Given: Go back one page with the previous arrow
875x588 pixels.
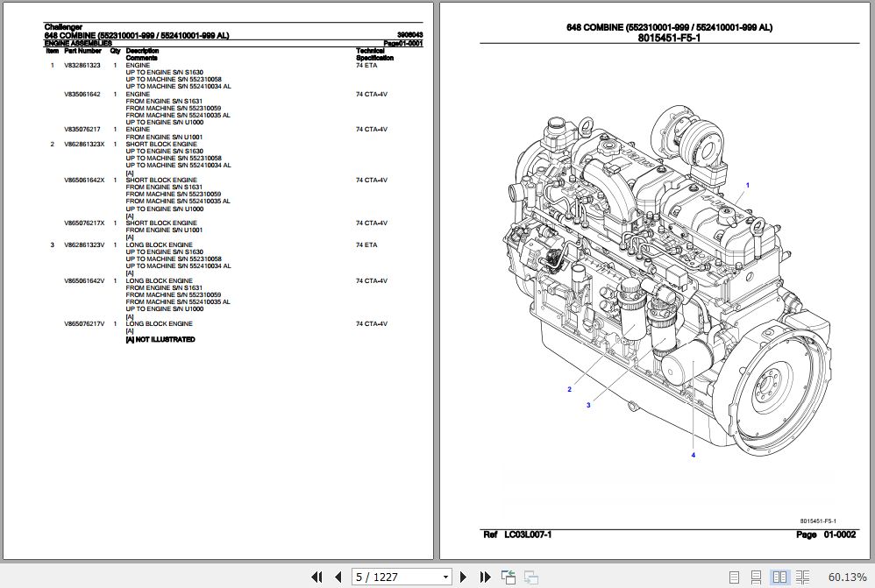Looking at the screenshot, I should pyautogui.click(x=338, y=577).
